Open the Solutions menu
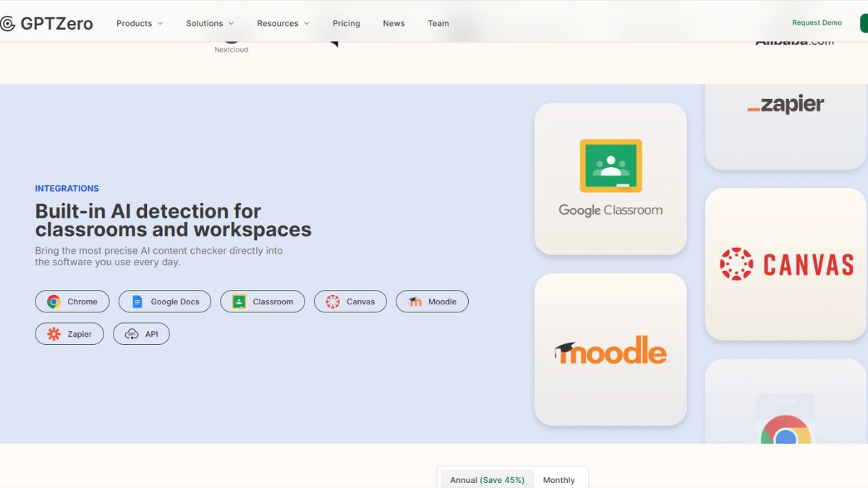 click(210, 23)
